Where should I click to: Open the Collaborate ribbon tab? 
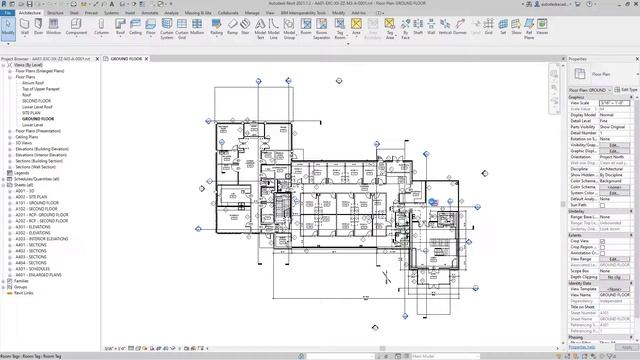click(x=228, y=13)
